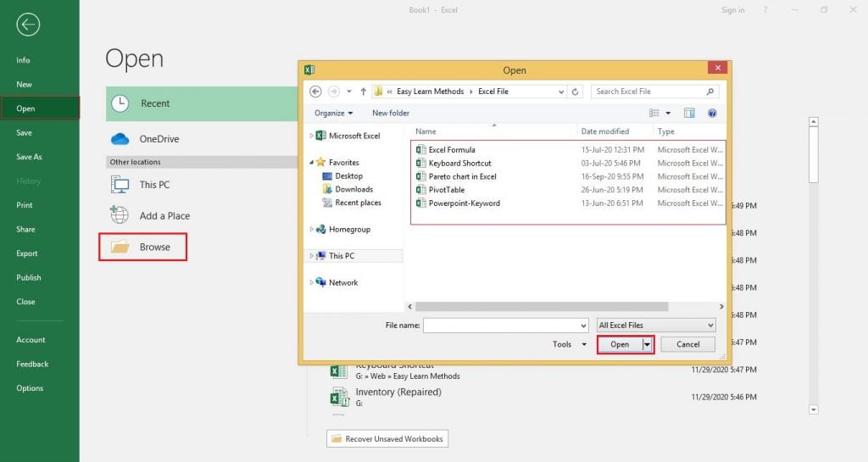Click the PivotTable file icon
This screenshot has width=868, height=462.
pyautogui.click(x=420, y=189)
